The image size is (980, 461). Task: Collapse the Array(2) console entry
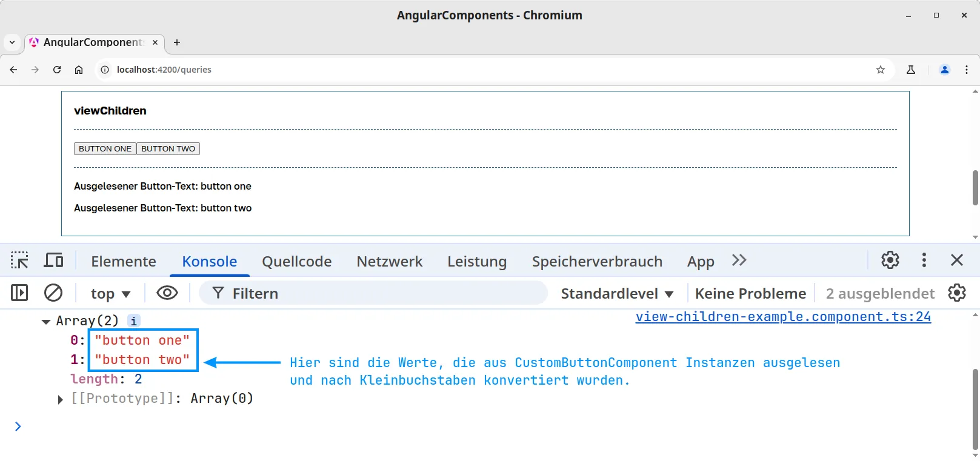(46, 322)
